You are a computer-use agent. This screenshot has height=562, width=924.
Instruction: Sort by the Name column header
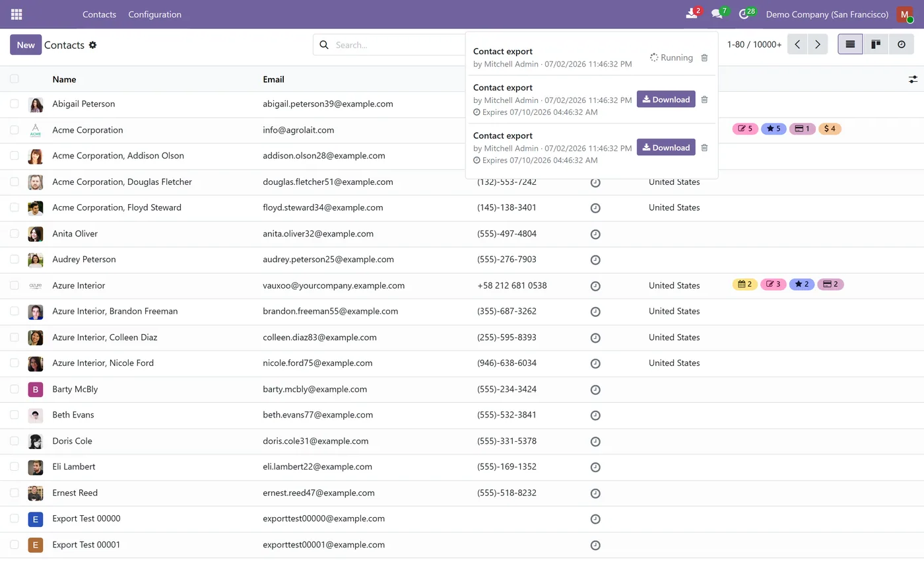point(64,79)
